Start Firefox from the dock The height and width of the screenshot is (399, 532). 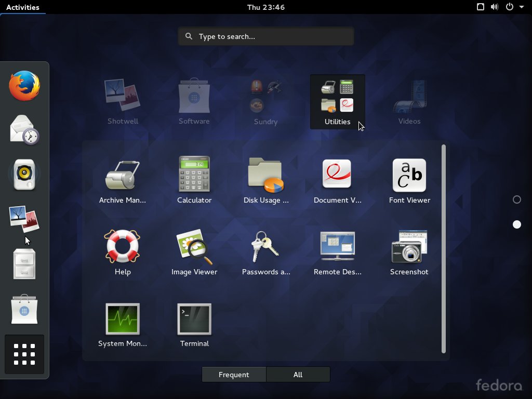24,85
